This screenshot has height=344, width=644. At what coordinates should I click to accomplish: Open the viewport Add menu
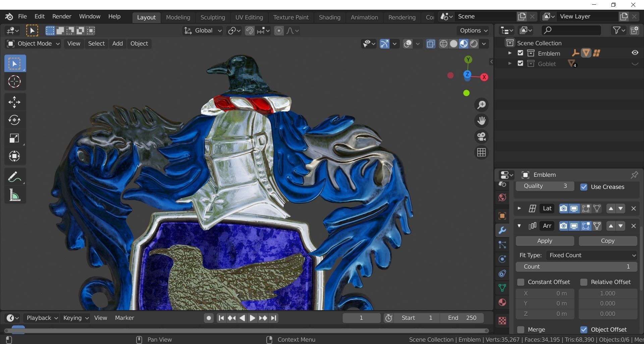tap(117, 44)
